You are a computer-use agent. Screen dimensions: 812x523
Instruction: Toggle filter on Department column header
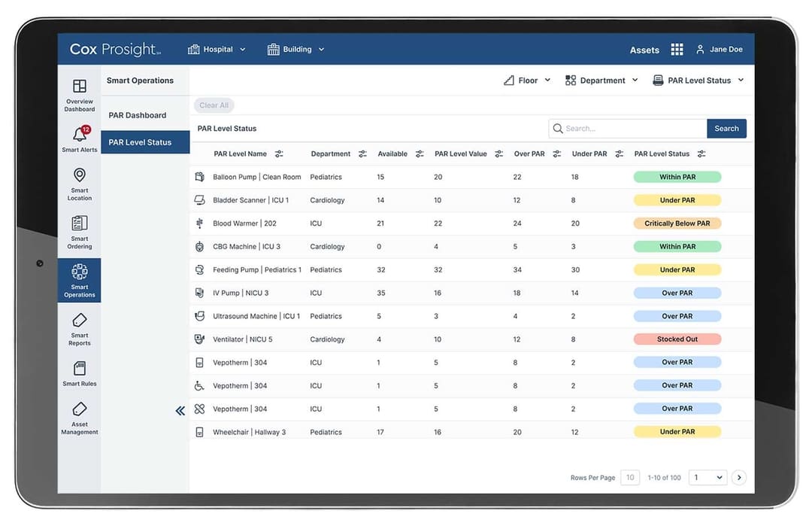pos(362,154)
